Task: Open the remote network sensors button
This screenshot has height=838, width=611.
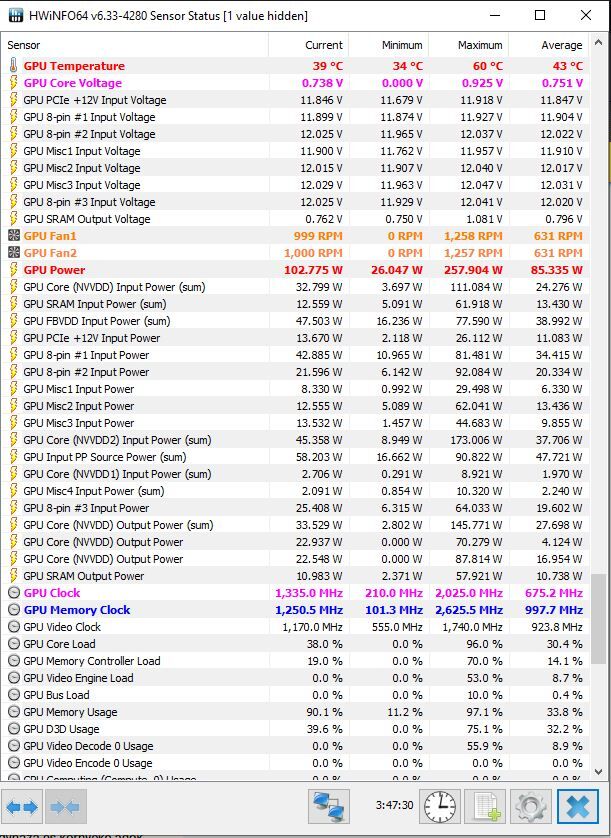Action: [329, 806]
